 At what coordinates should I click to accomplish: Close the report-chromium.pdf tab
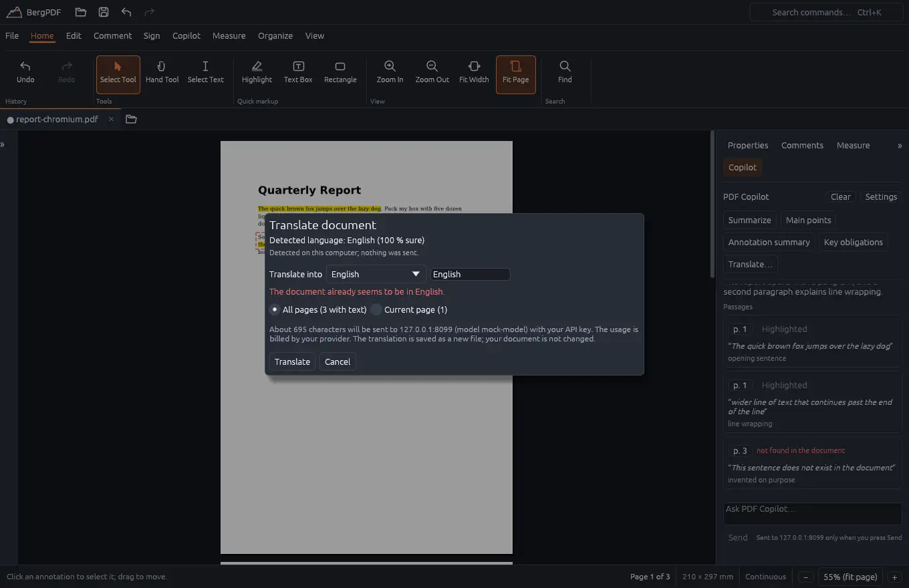point(111,119)
